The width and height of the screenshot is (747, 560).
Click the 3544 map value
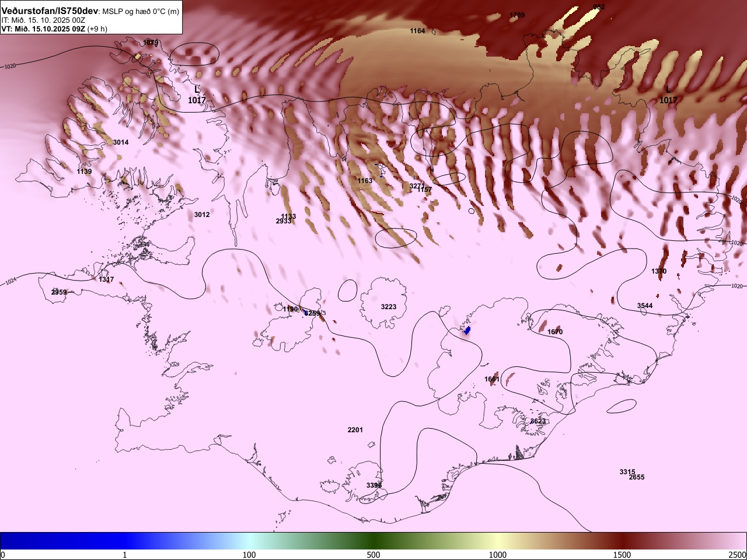645,306
